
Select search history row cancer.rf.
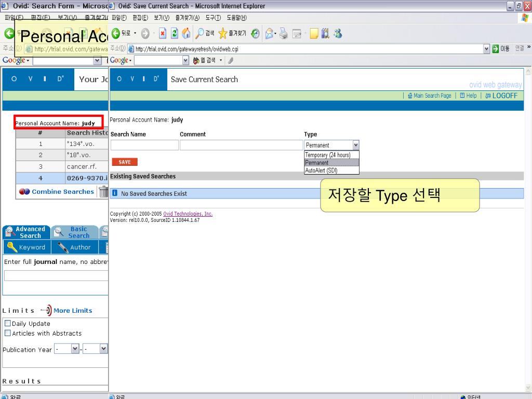62,167
